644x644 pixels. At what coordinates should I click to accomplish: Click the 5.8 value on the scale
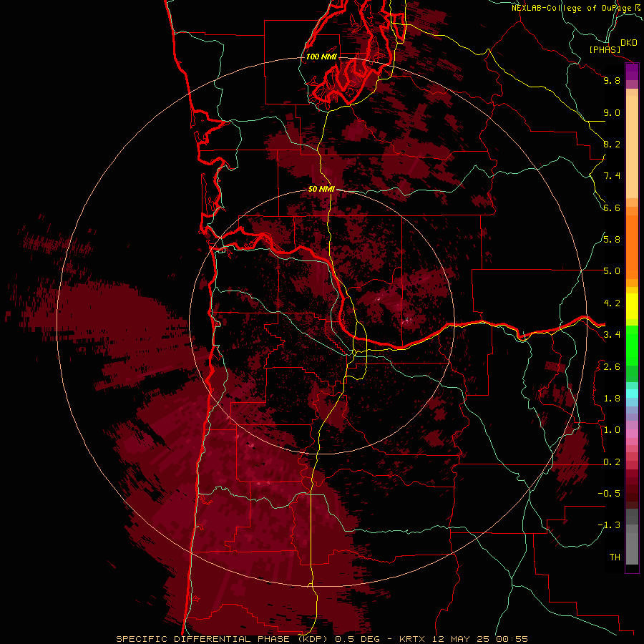(612, 240)
